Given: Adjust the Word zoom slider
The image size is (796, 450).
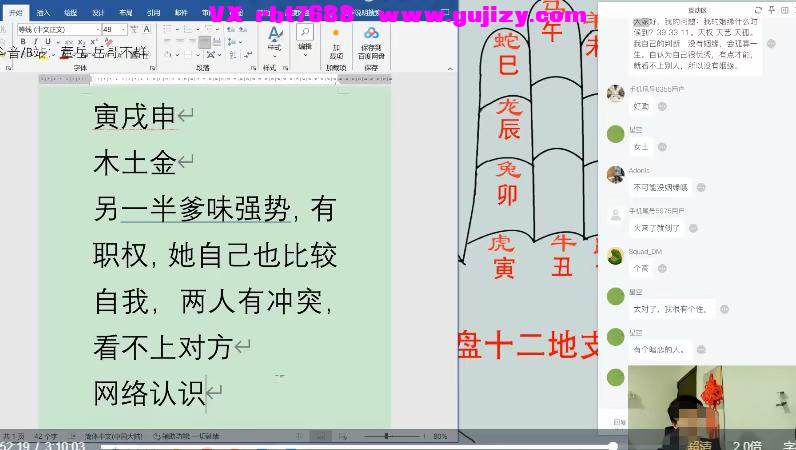Looking at the screenshot, I should 386,436.
